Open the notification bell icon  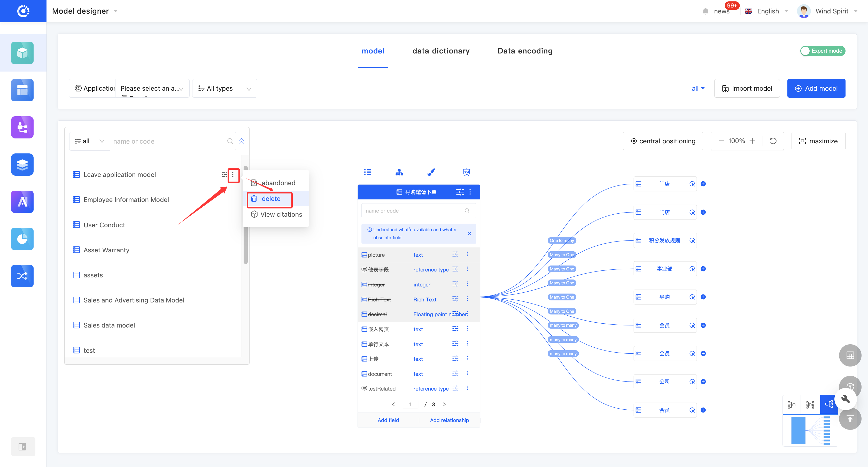(705, 11)
